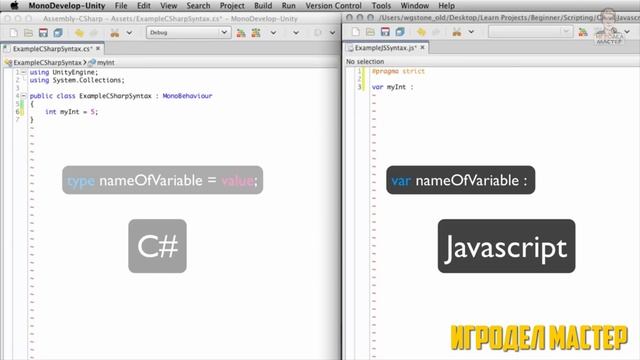
Task: Click line number 6 in C# editor gutter
Action: [18, 111]
